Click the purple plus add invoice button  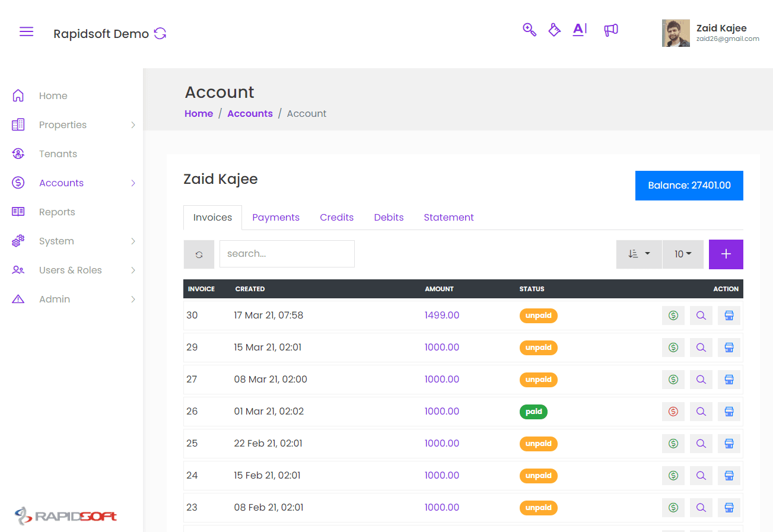pyautogui.click(x=726, y=254)
